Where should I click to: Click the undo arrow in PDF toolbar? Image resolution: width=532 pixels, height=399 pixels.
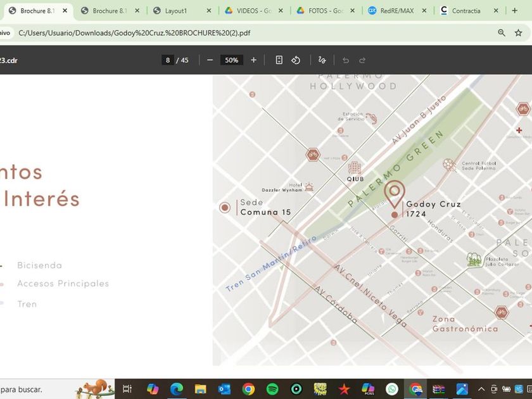tap(346, 60)
